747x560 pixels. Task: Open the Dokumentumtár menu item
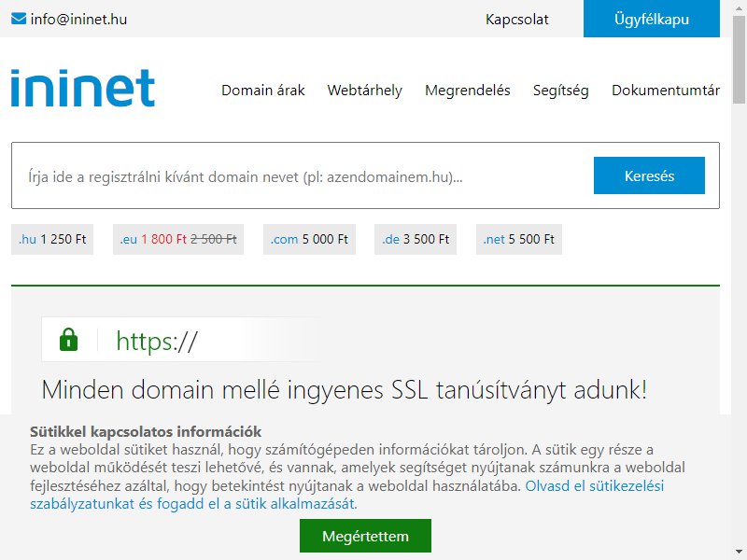click(666, 90)
